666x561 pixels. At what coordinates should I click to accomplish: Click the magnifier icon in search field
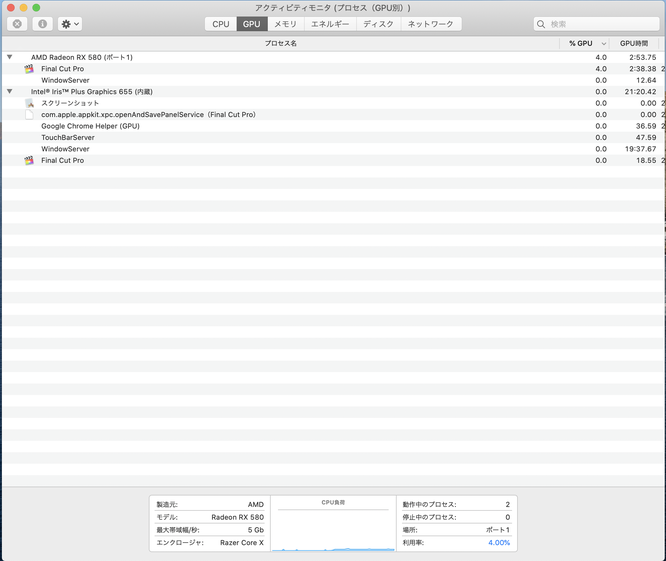[541, 24]
